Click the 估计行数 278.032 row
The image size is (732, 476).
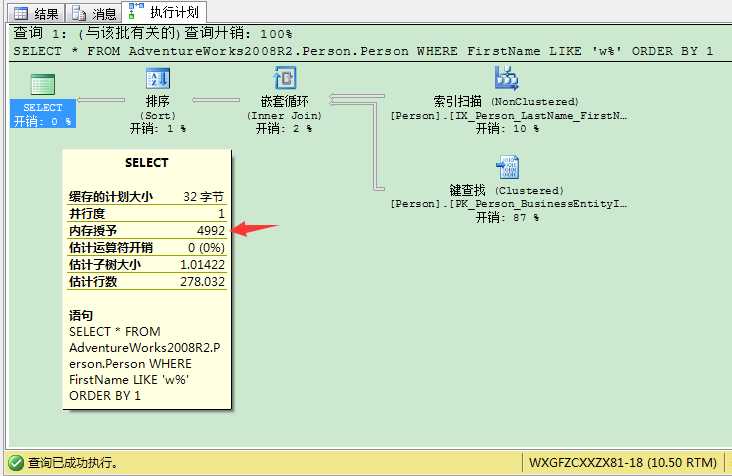point(147,281)
